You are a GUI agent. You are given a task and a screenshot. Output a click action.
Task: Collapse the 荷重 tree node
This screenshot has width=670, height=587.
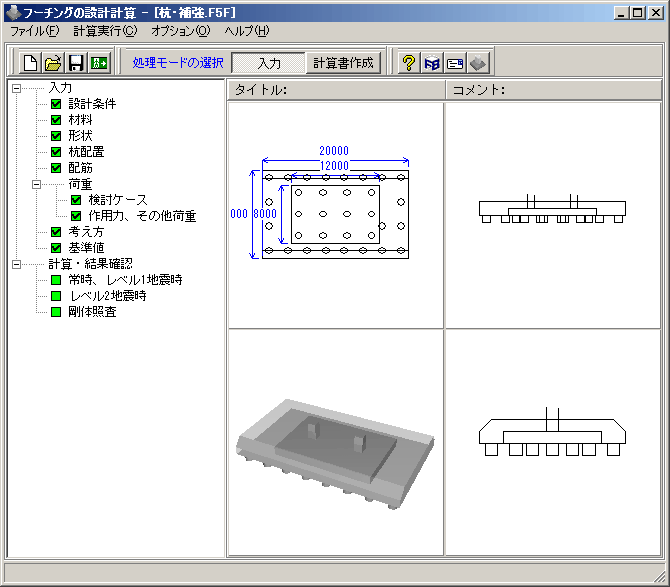[36, 185]
